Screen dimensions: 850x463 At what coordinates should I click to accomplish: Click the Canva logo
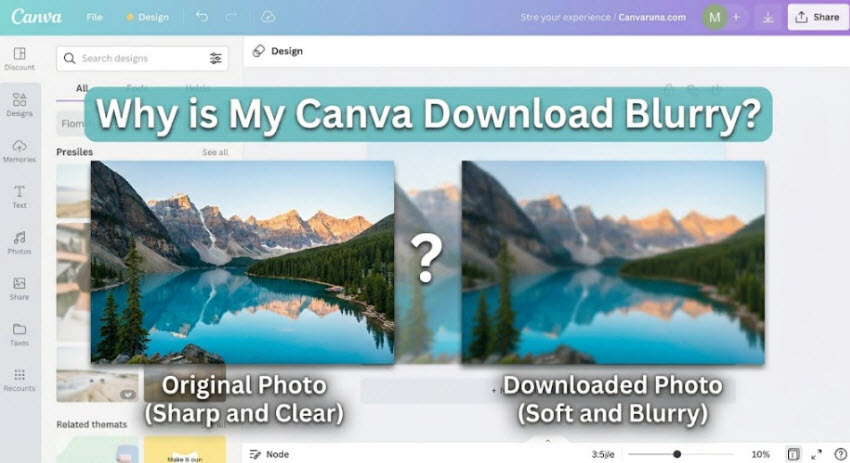[x=37, y=17]
